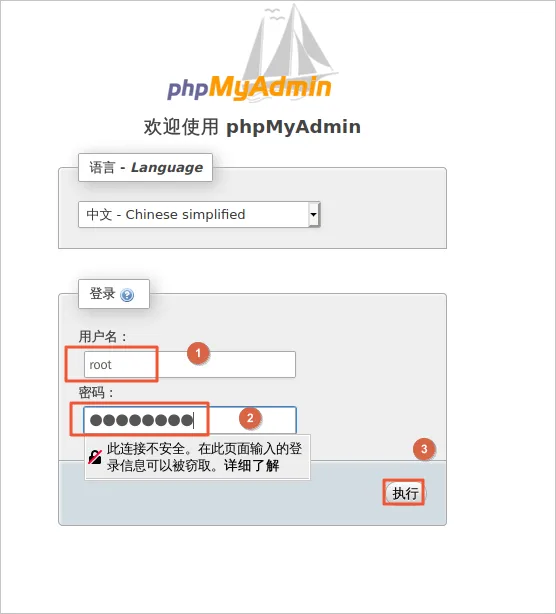Screen dimensions: 556x614
Task: Click the 欢迎使用 phpMyAdmin heading
Action: 252,127
